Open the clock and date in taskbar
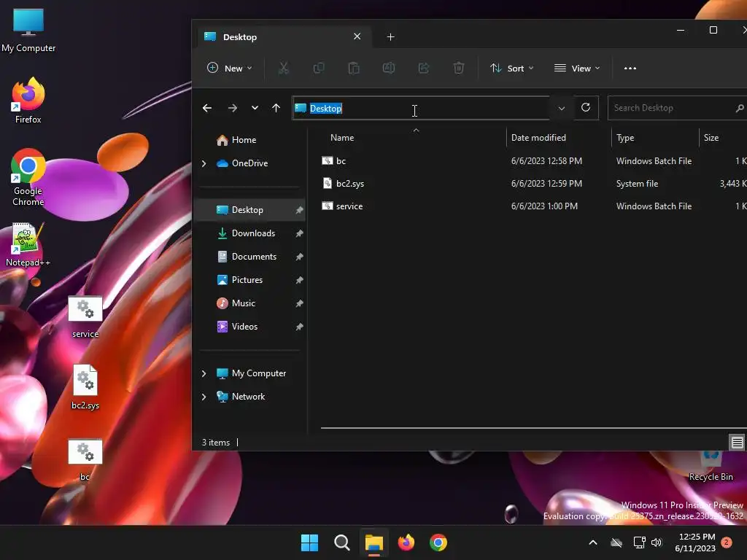The image size is (747, 560). (x=695, y=542)
